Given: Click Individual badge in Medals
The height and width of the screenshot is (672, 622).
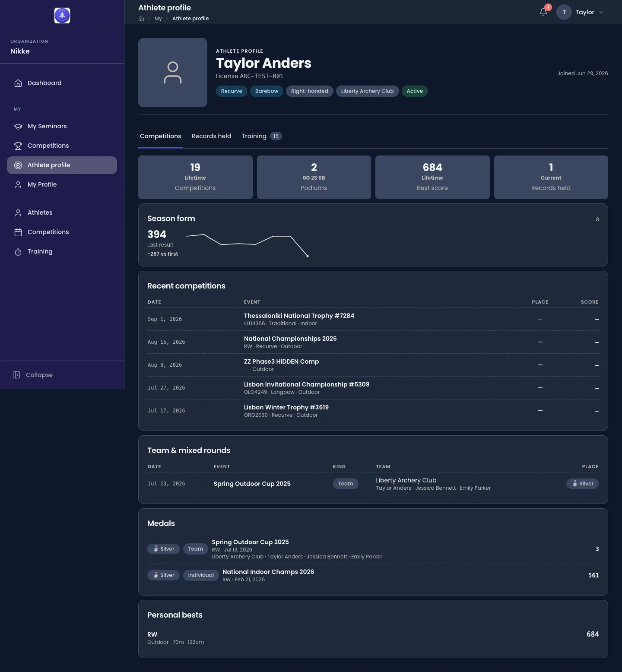Looking at the screenshot, I should [x=201, y=575].
